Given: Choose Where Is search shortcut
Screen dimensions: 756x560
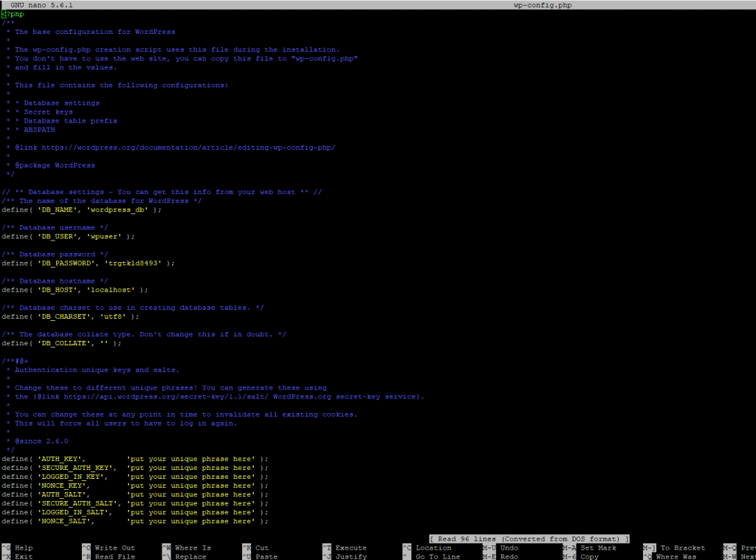Looking at the screenshot, I should 192,548.
